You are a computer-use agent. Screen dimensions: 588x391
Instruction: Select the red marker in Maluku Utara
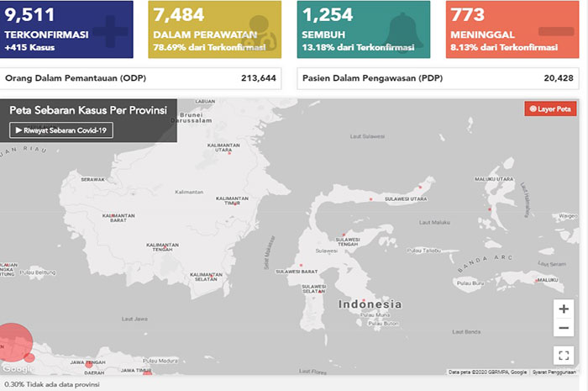[x=489, y=209]
